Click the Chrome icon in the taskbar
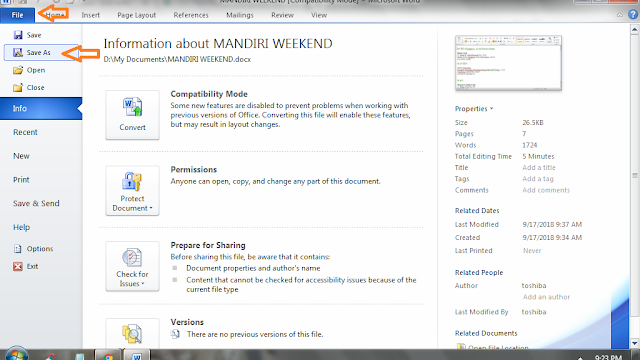The image size is (640, 360). pos(109,356)
